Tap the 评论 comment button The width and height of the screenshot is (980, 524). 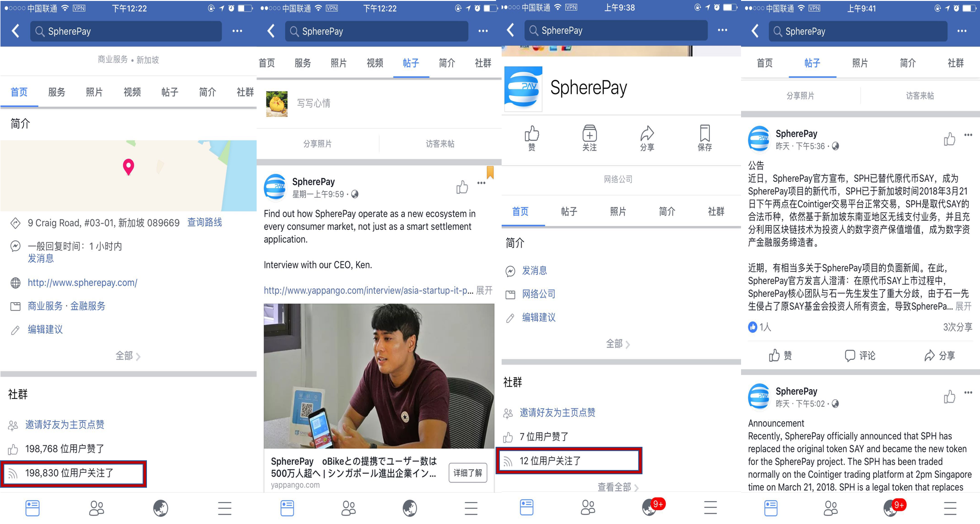(x=860, y=356)
